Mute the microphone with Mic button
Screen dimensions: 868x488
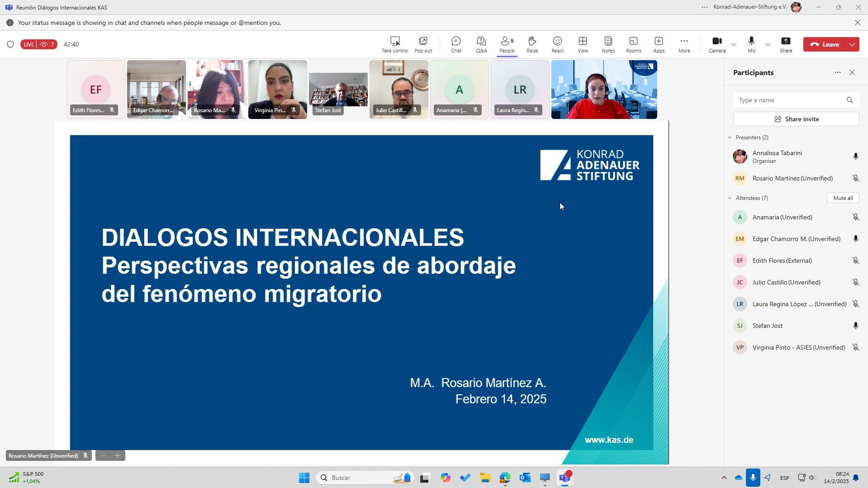(751, 44)
